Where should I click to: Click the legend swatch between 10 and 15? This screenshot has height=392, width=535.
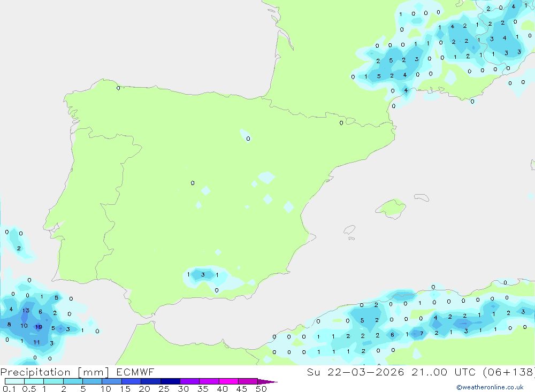(112, 381)
